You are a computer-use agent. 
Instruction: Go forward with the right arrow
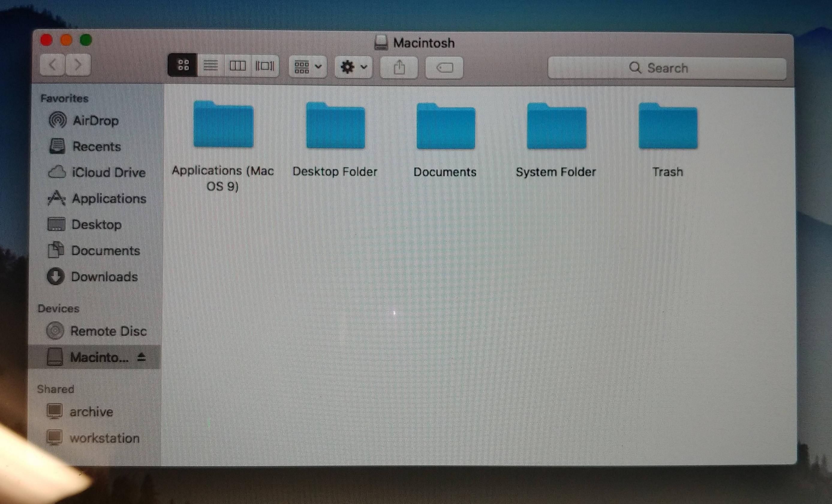(x=78, y=64)
